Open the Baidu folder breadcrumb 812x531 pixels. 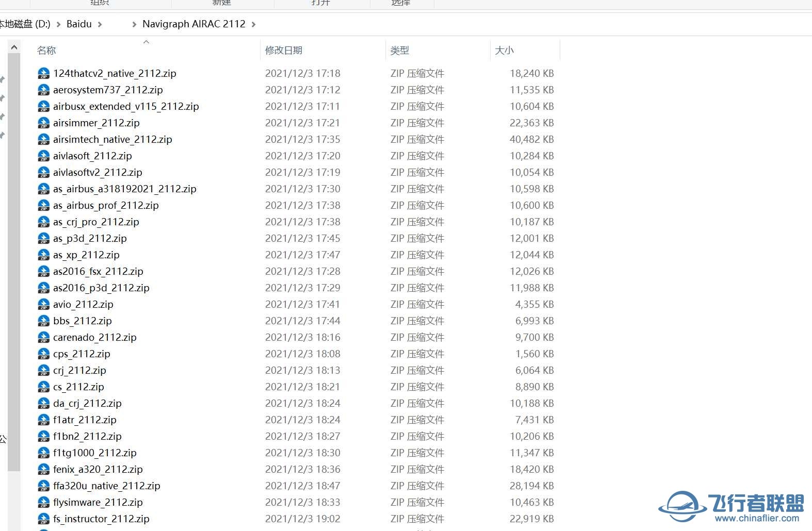click(79, 24)
